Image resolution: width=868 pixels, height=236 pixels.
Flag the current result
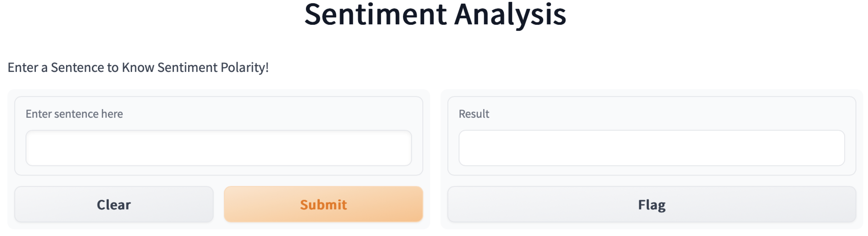[x=651, y=205]
